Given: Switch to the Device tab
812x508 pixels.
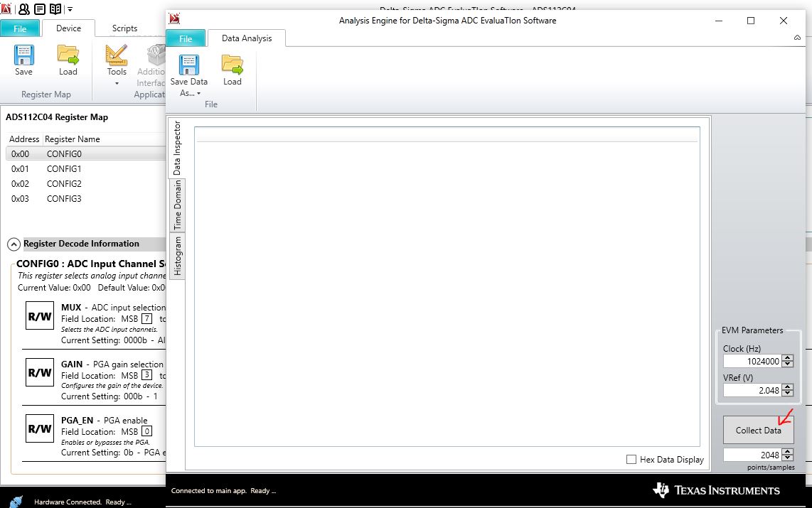Looking at the screenshot, I should [68, 28].
